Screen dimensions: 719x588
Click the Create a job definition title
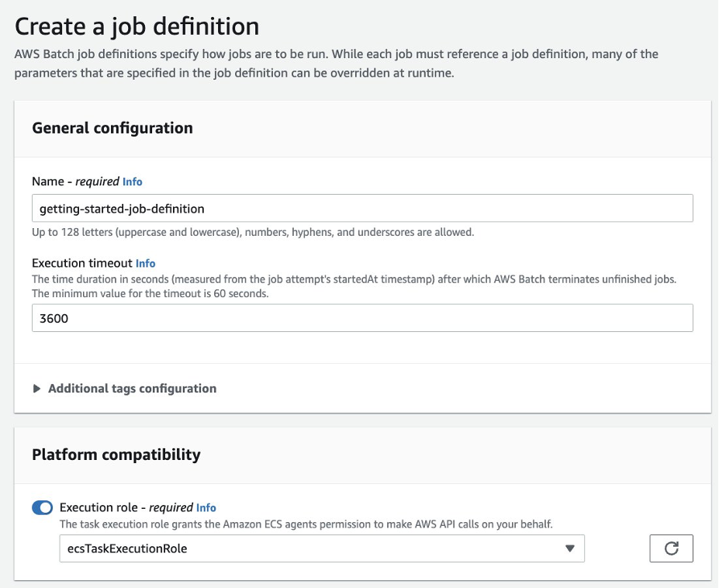click(136, 26)
